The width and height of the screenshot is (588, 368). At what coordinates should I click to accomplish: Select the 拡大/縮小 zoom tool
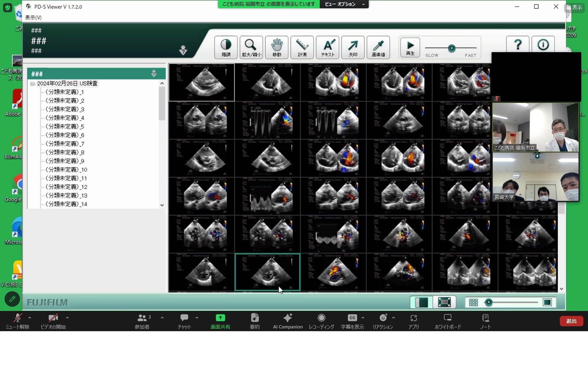251,47
